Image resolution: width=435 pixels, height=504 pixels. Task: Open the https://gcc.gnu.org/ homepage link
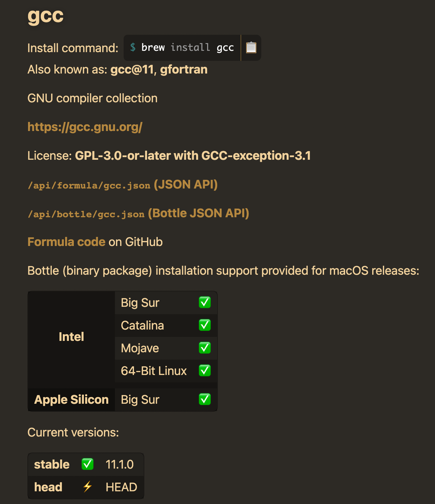pos(85,127)
